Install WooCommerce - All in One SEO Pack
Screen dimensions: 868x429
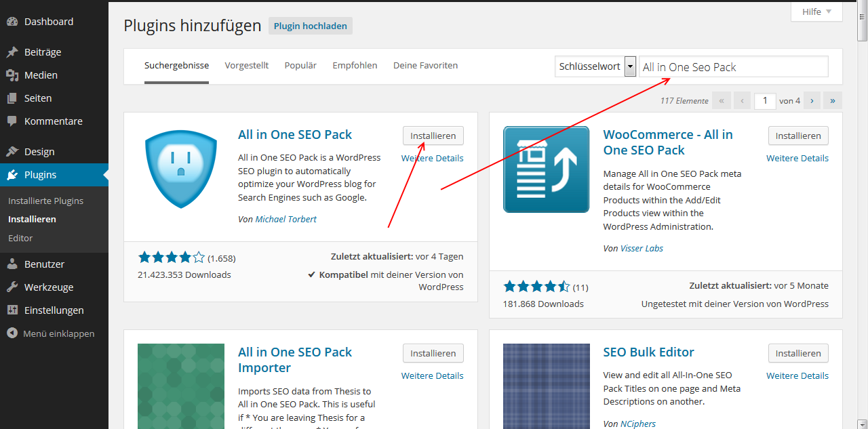click(x=798, y=136)
